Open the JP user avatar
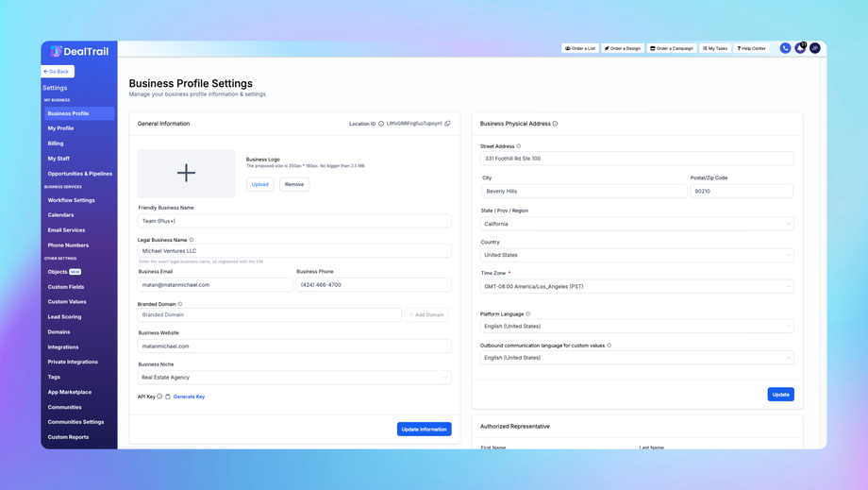The width and height of the screenshot is (868, 490). (815, 48)
